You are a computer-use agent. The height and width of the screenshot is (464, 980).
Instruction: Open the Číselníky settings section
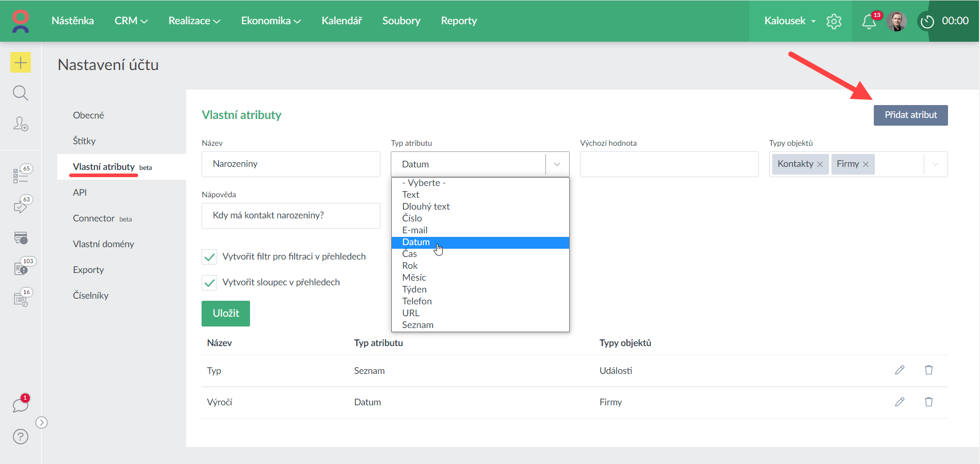pyautogui.click(x=91, y=296)
